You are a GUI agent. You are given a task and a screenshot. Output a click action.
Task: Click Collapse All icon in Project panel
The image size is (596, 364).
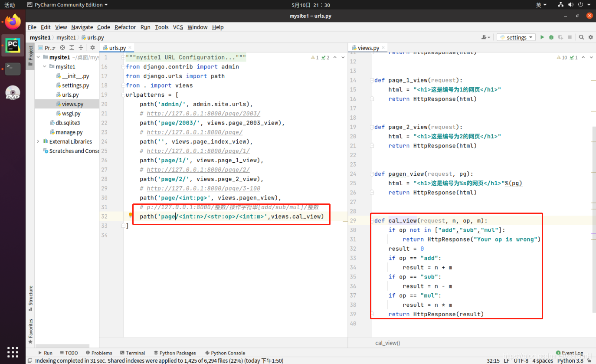coord(81,48)
